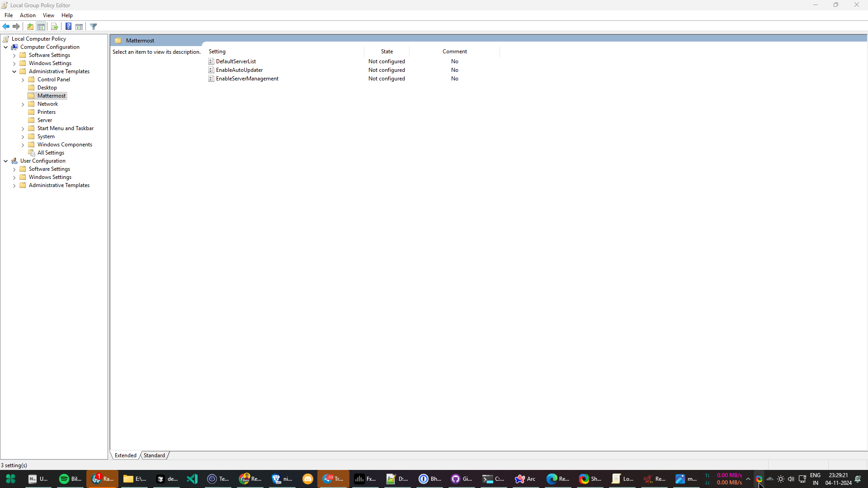Click the Desktop folder in the sidebar
868x488 pixels.
47,87
